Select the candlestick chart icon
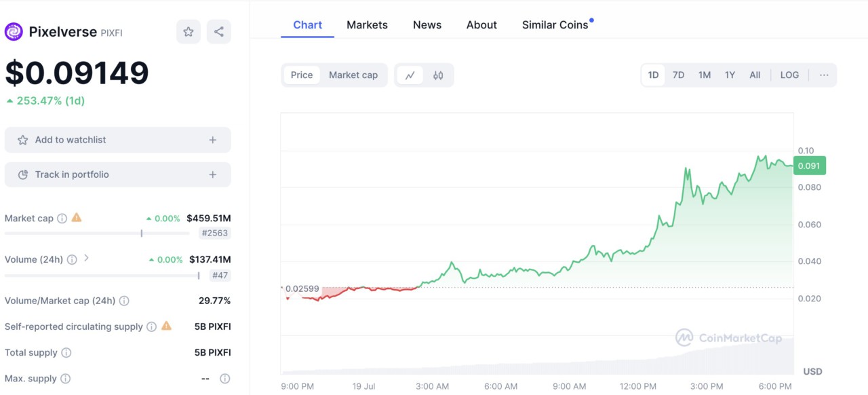The width and height of the screenshot is (868, 395). (437, 75)
